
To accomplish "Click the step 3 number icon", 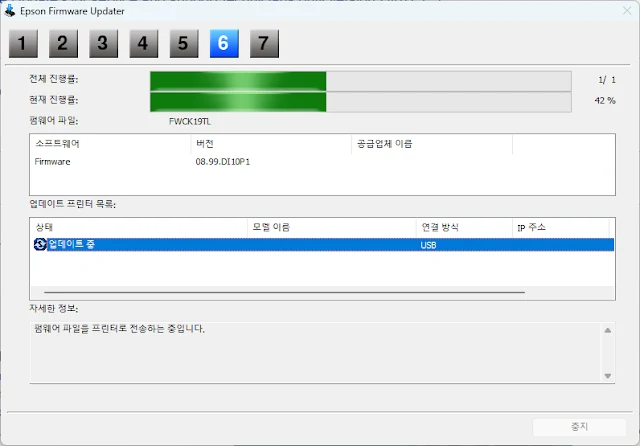I will (103, 43).
